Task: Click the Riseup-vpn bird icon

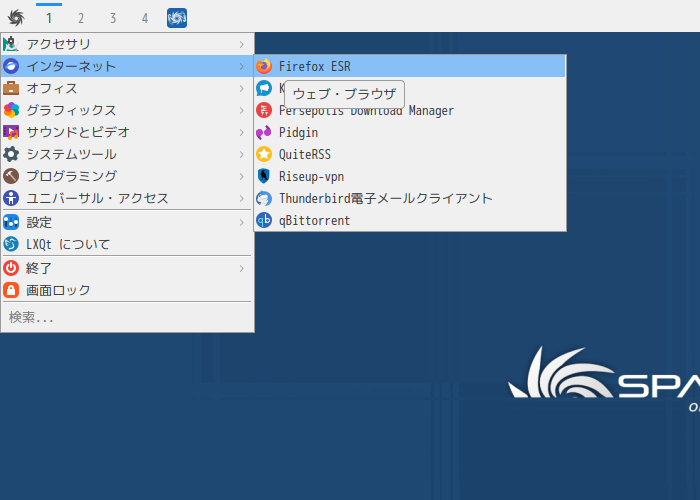Action: [x=264, y=176]
